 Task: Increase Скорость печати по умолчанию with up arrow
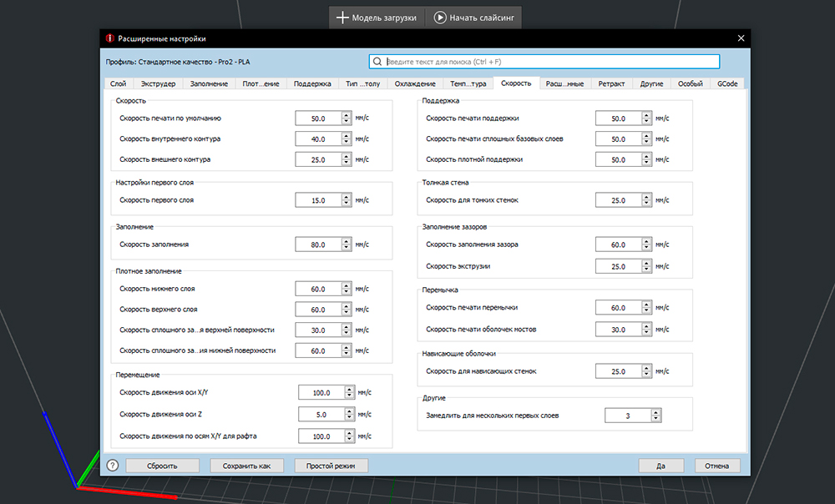[x=346, y=115]
